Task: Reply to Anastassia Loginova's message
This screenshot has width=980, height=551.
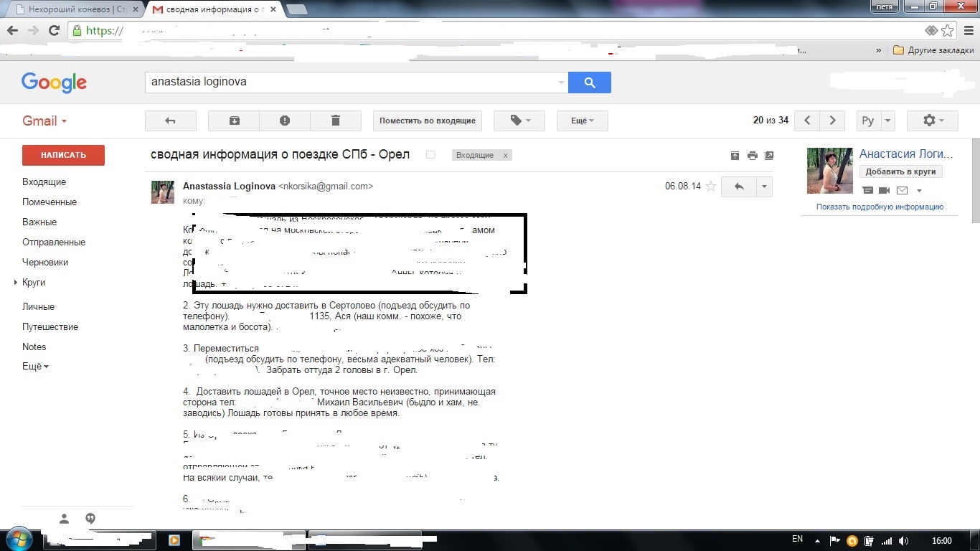Action: 738,187
